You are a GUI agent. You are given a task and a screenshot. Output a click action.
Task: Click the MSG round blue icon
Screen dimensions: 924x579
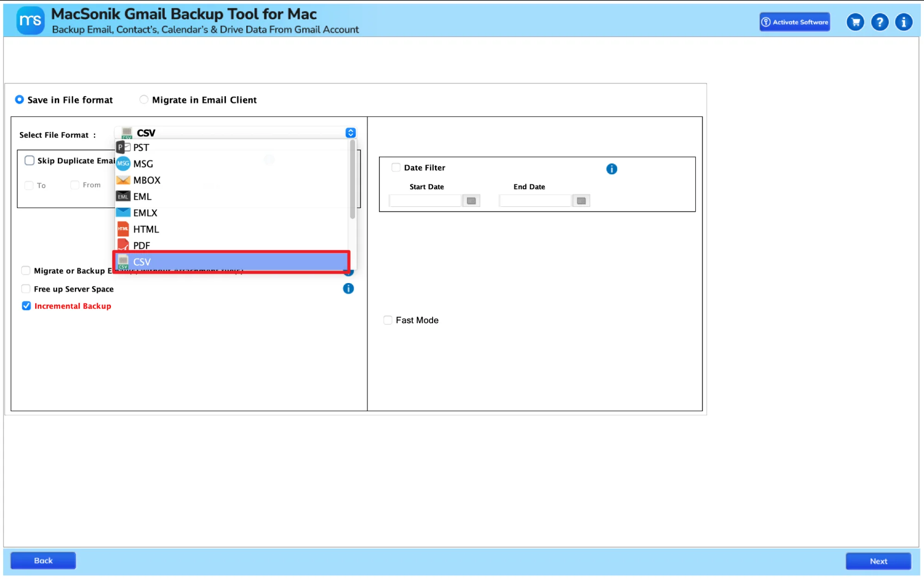[123, 164]
